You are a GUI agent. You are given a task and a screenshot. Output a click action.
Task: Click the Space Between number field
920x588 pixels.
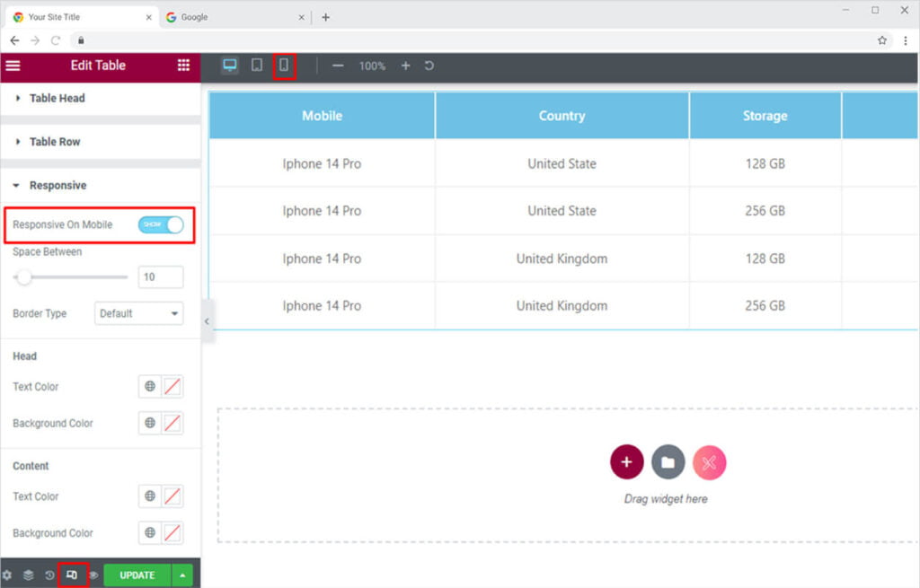tap(161, 277)
